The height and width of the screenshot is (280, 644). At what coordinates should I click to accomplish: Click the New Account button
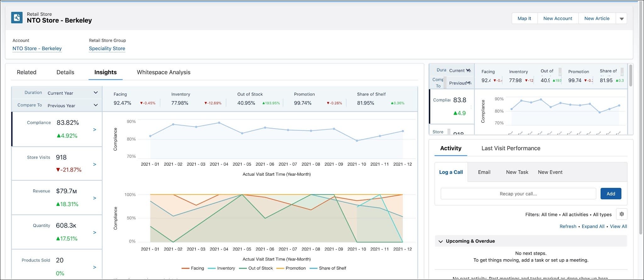(x=558, y=19)
